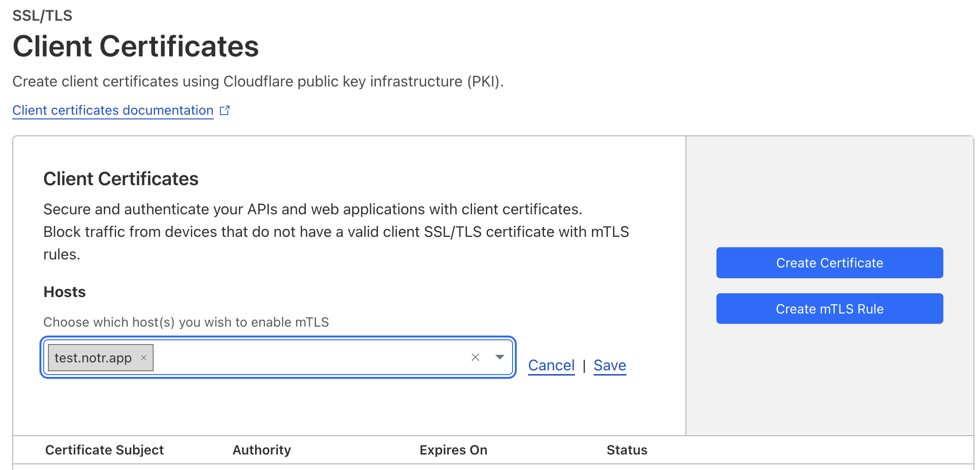The height and width of the screenshot is (470, 980).
Task: Cancel the host selection changes
Action: (x=551, y=365)
